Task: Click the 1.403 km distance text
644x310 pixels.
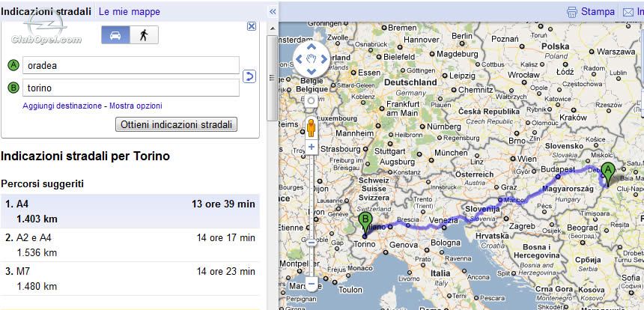Action: pyautogui.click(x=37, y=219)
